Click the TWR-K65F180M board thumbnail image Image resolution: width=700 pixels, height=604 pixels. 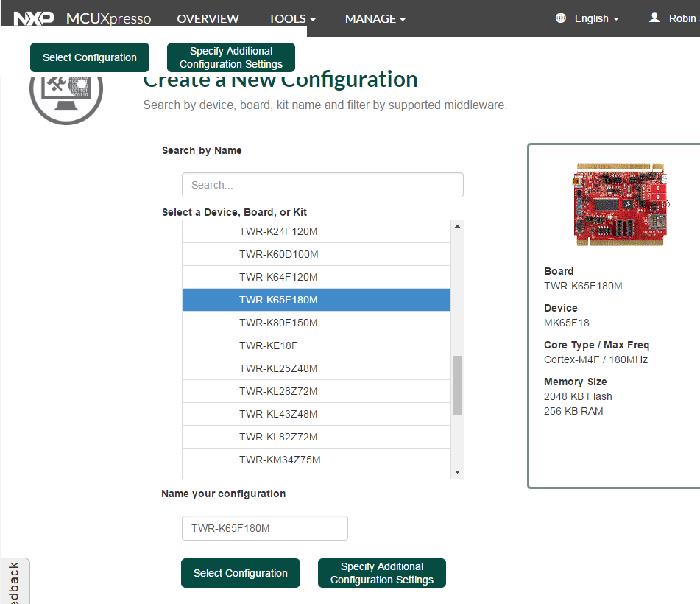tap(621, 205)
